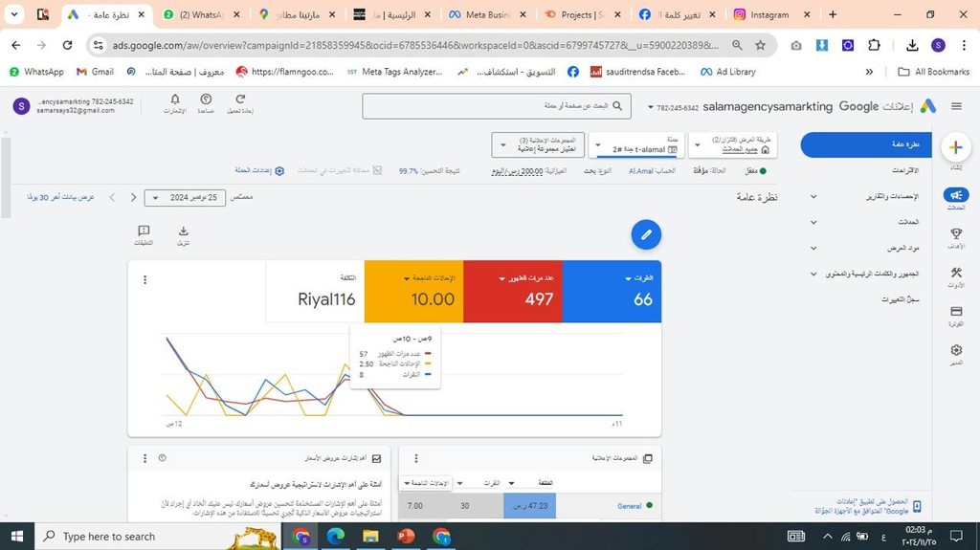Open the Goals trophy sidebar icon

click(x=956, y=234)
